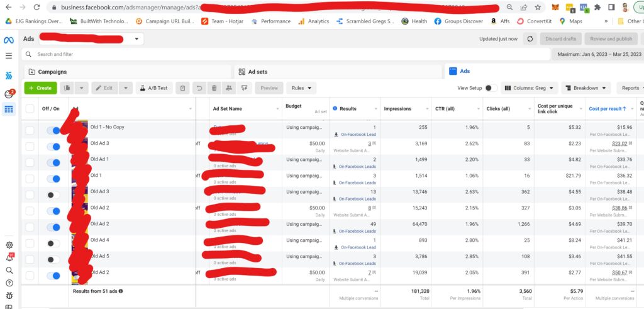644x309 pixels.
Task: Click the blue info icon in Results header
Action: (x=335, y=108)
